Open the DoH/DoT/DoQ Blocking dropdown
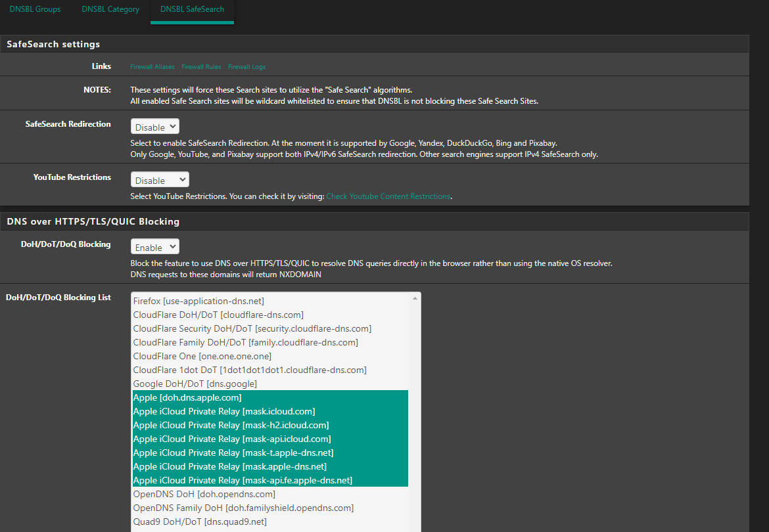This screenshot has width=769, height=532. [155, 247]
